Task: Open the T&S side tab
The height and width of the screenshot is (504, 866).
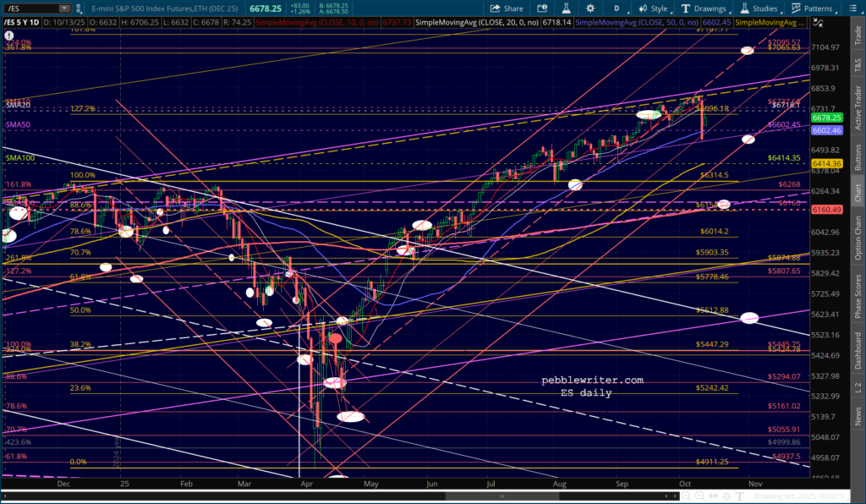Action: point(858,64)
